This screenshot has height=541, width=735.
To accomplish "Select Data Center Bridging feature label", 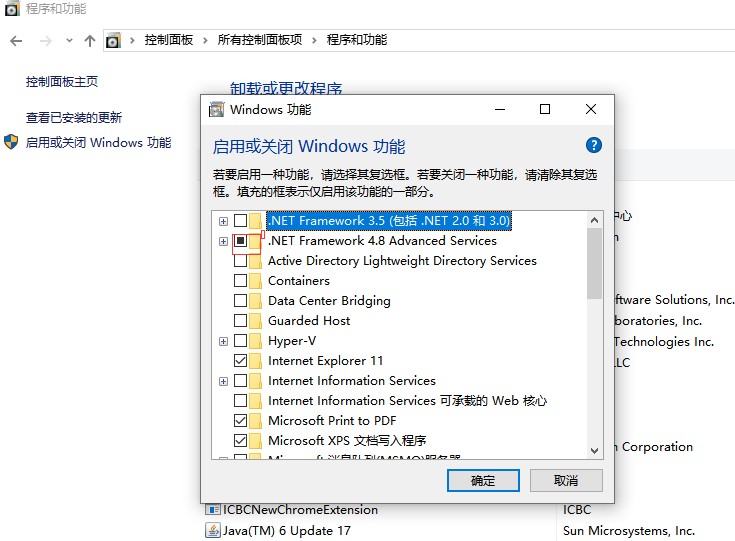I will point(329,301).
